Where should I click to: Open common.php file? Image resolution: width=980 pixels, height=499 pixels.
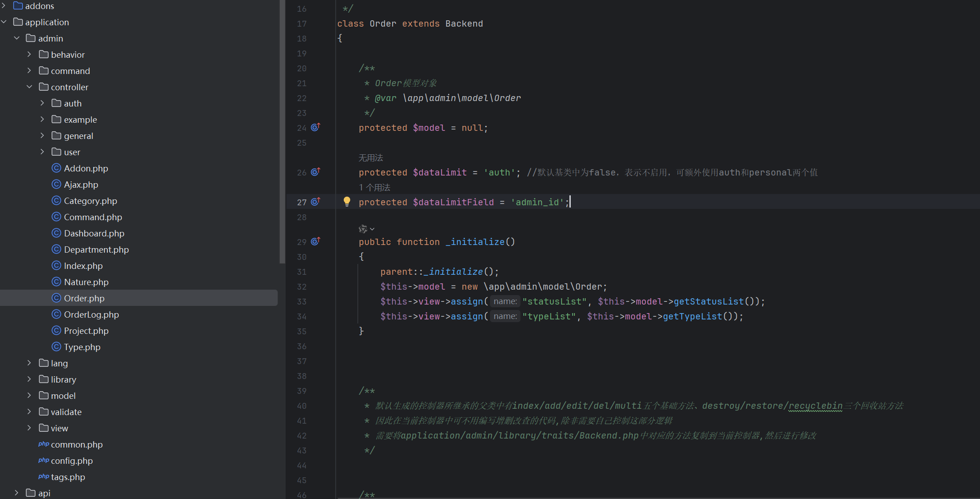point(77,444)
